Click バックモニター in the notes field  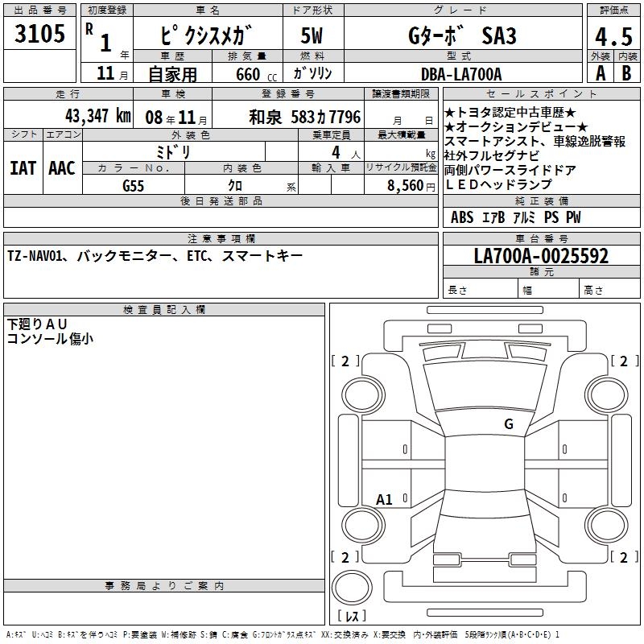[125, 256]
